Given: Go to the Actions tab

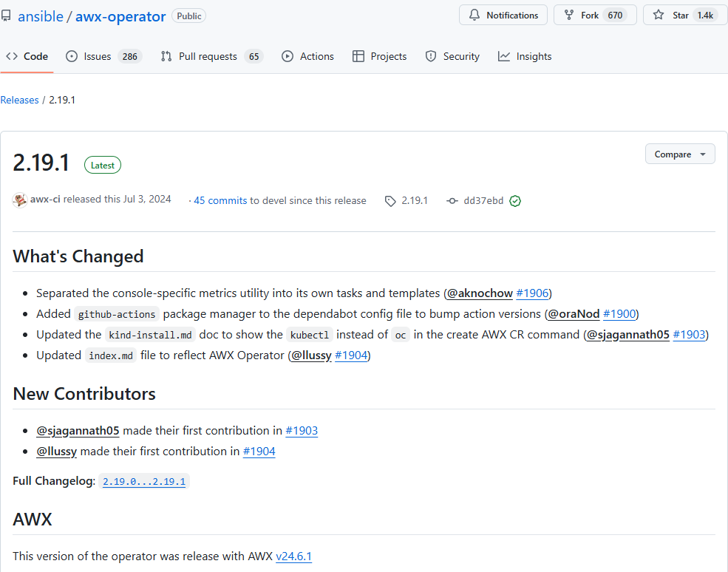Looking at the screenshot, I should 307,56.
